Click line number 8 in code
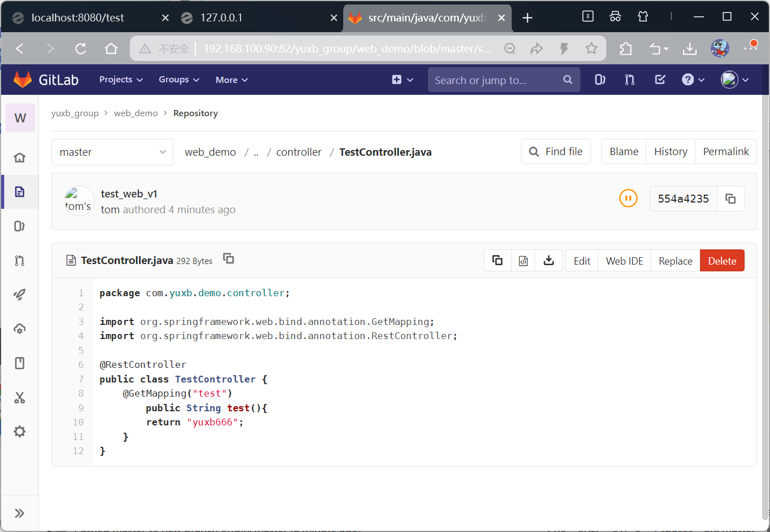The height and width of the screenshot is (532, 770). 81,393
